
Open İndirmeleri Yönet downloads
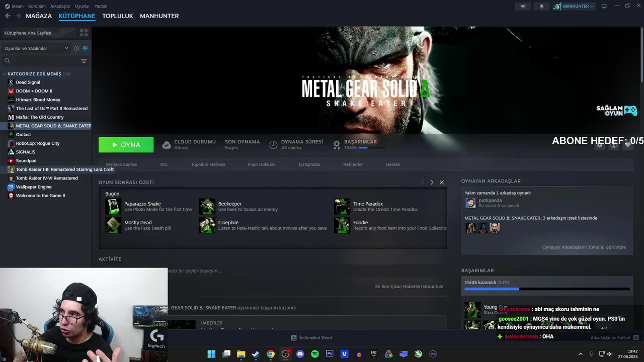[x=311, y=338]
